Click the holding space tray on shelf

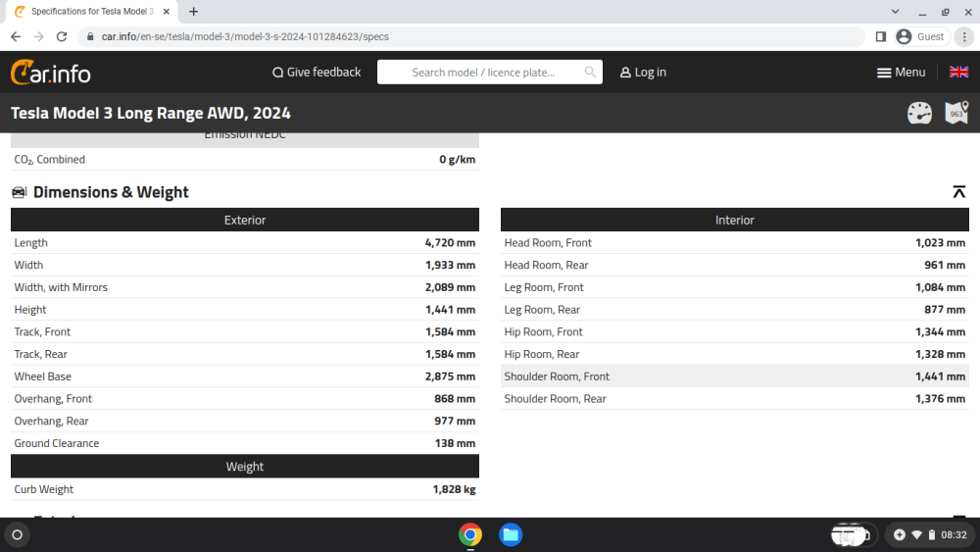pyautogui.click(x=853, y=534)
